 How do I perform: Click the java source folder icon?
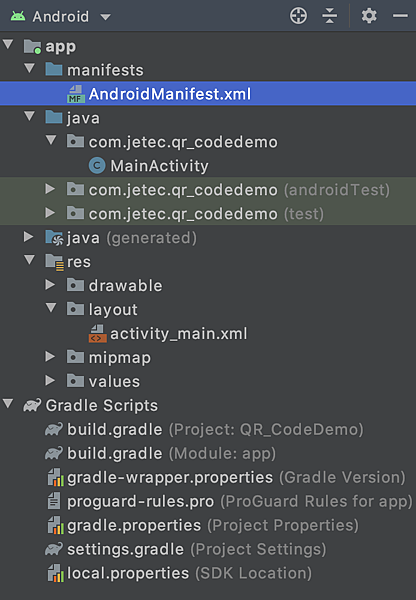pyautogui.click(x=54, y=117)
